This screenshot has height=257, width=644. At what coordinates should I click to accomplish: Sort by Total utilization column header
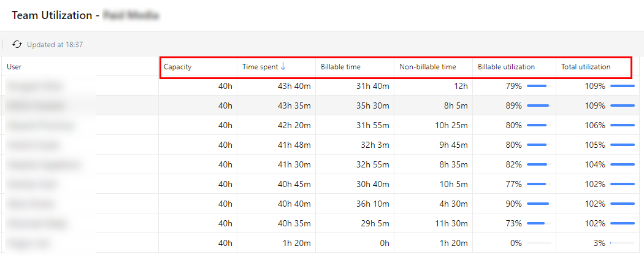click(586, 67)
